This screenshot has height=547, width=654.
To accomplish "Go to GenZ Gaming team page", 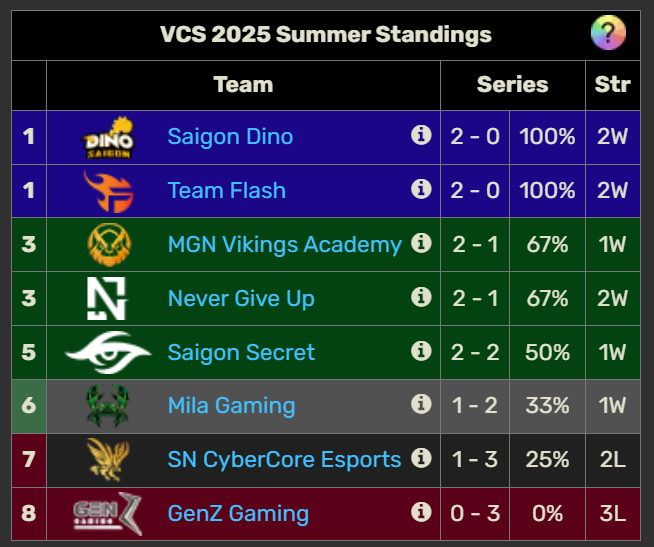I will pyautogui.click(x=238, y=514).
